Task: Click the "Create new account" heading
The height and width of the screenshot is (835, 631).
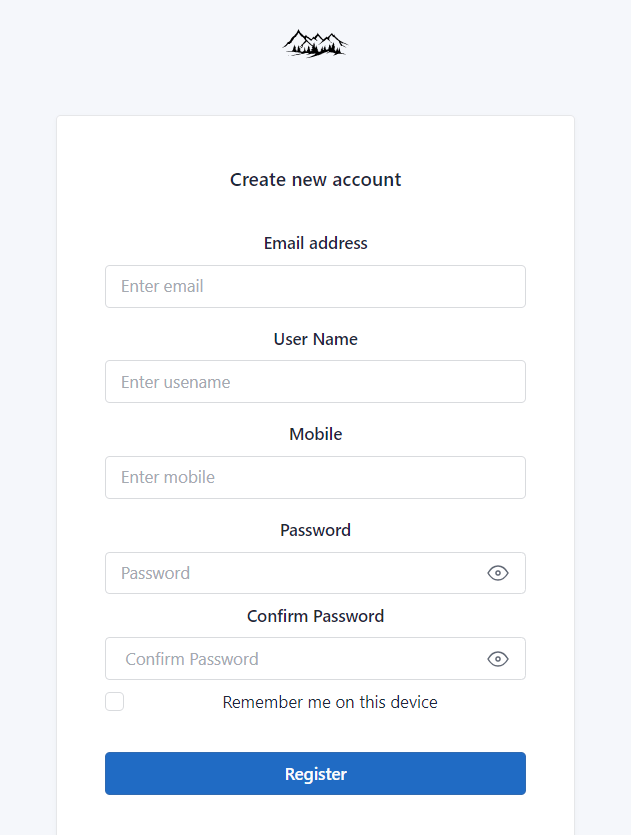Action: tap(315, 180)
